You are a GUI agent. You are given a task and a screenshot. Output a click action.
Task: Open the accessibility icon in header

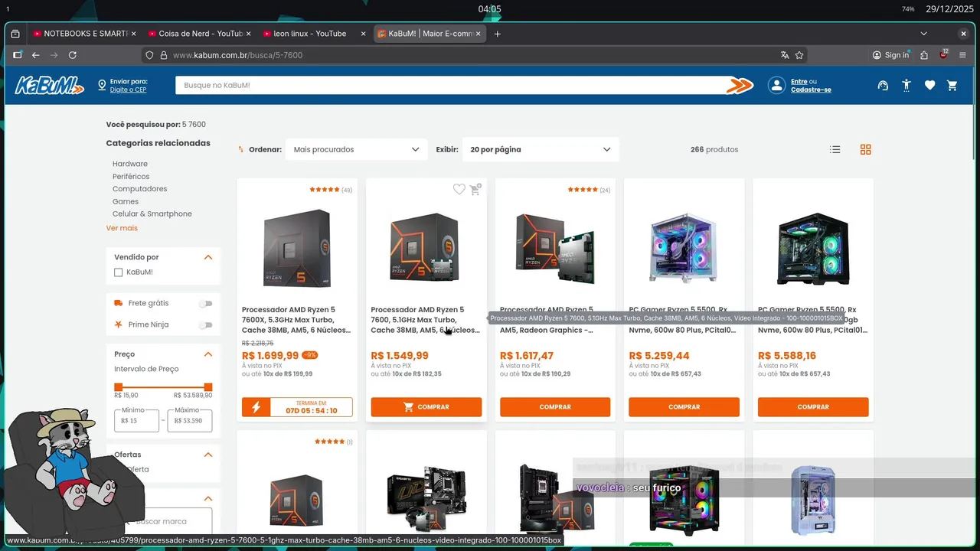[906, 86]
